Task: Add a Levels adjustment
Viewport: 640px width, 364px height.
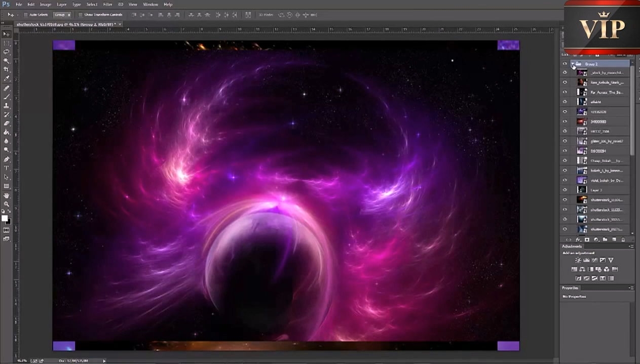Action: point(586,260)
